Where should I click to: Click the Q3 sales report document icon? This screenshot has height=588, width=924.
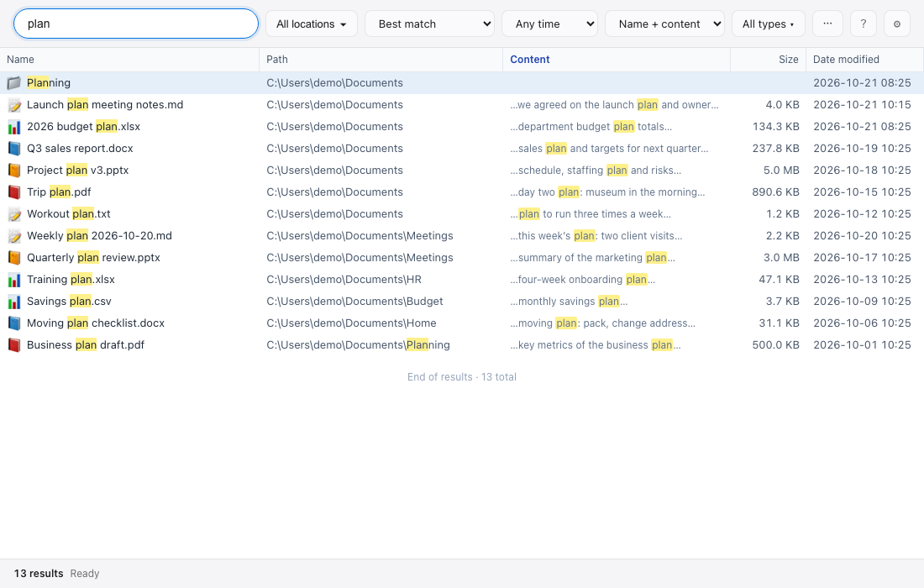pos(14,149)
